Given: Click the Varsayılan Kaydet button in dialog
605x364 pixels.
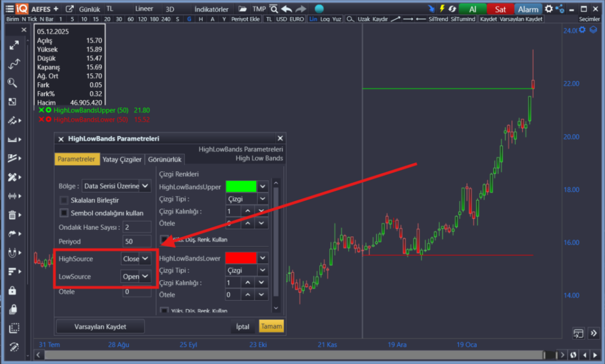Looking at the screenshot, I should pyautogui.click(x=100, y=327).
